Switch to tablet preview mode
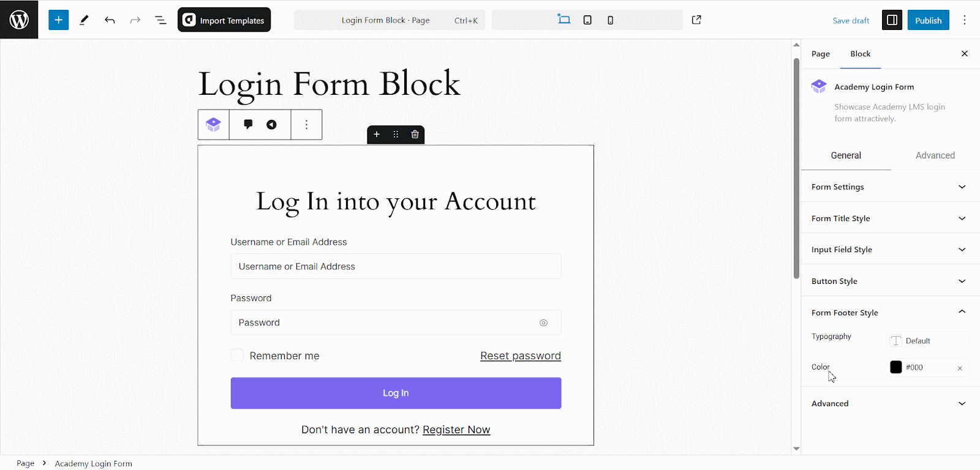 click(587, 20)
